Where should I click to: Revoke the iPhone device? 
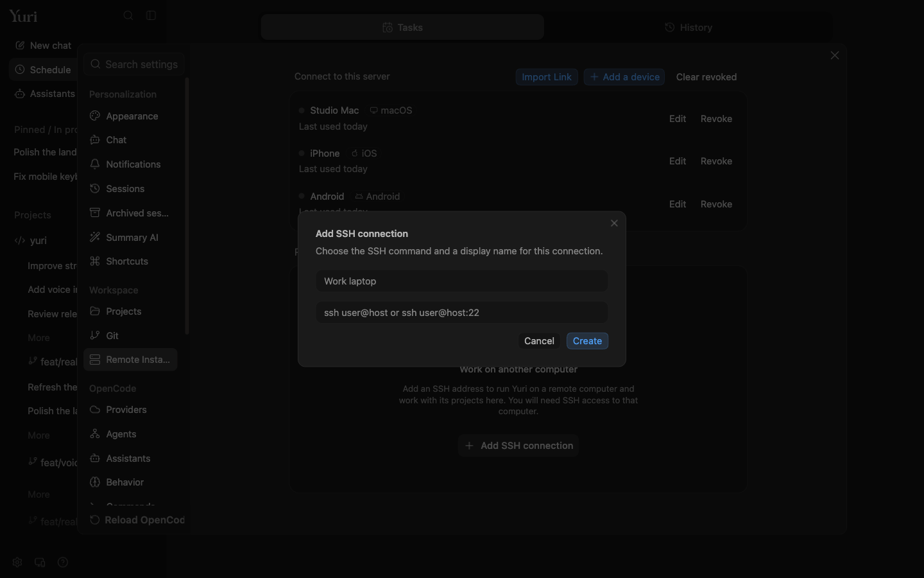716,161
